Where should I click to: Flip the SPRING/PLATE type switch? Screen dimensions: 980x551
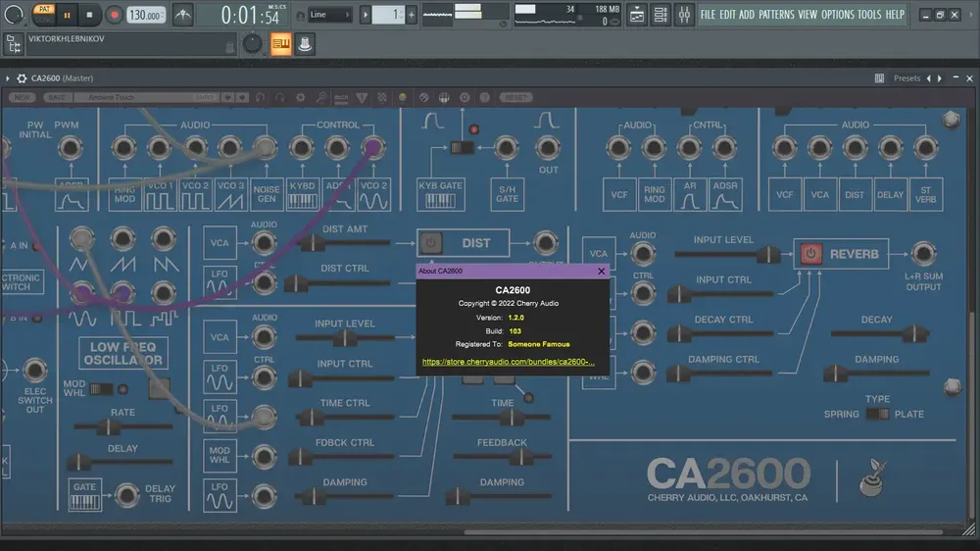coord(877,414)
